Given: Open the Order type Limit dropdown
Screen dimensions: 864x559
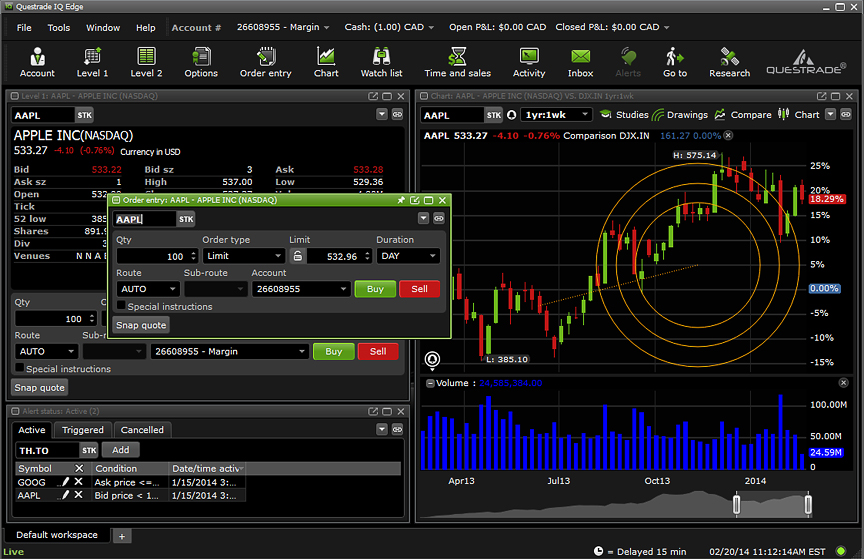Looking at the screenshot, I should (244, 256).
